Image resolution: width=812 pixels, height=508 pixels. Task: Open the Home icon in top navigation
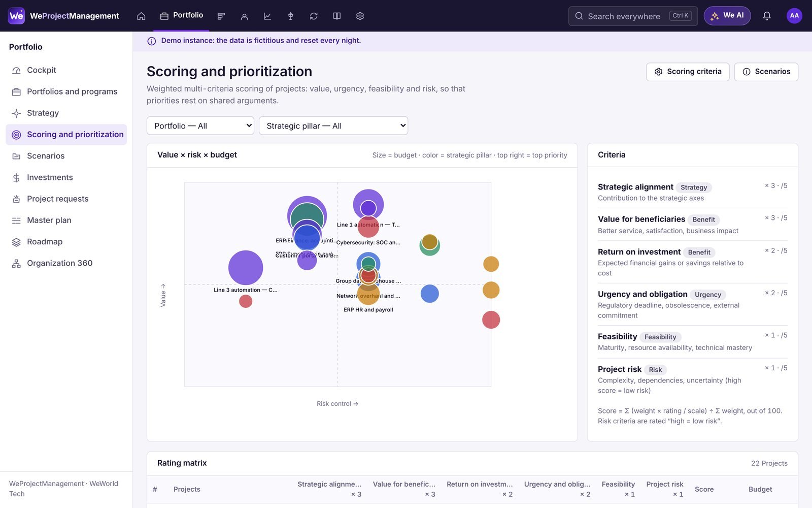pos(141,16)
